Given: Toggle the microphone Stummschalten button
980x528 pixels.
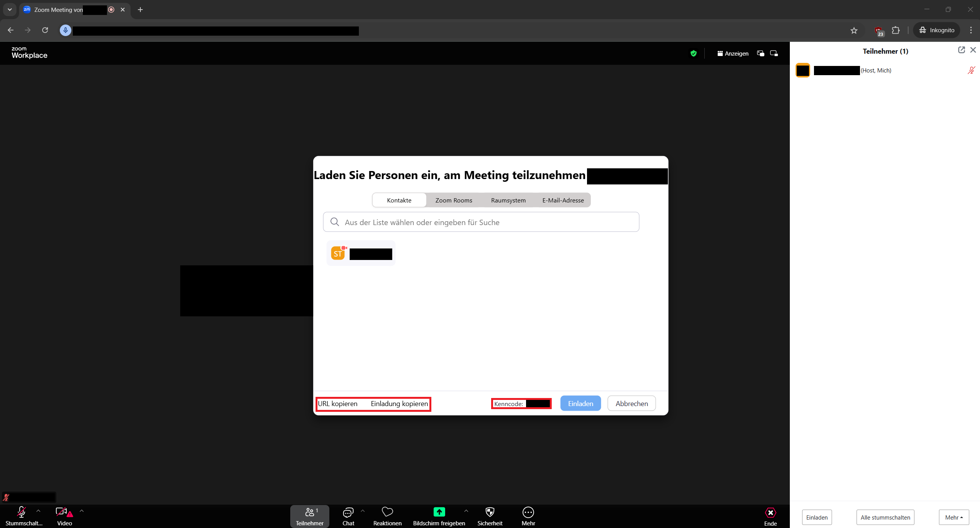Looking at the screenshot, I should (21, 512).
